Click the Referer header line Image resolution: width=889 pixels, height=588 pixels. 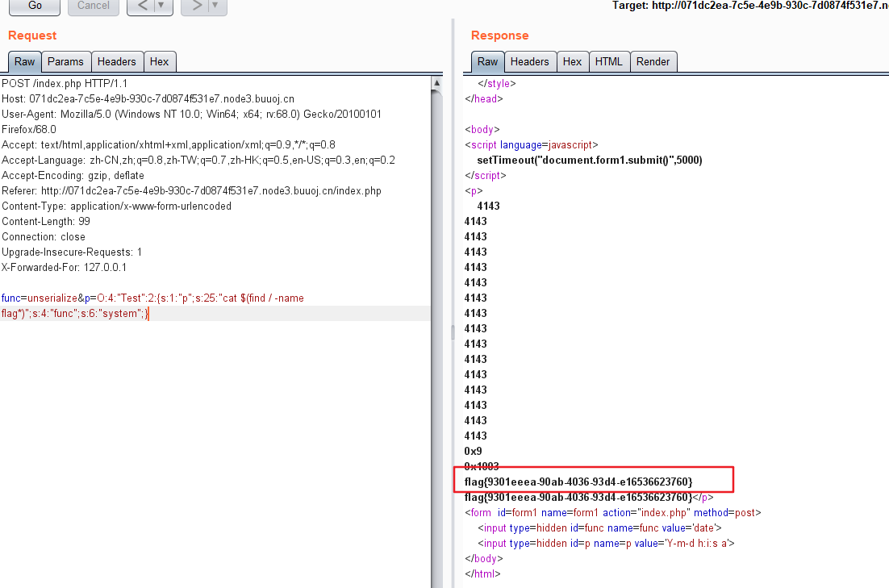coord(192,190)
